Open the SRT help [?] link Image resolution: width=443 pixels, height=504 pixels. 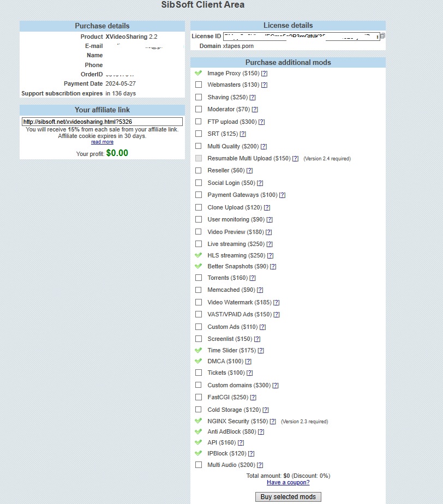click(x=243, y=134)
